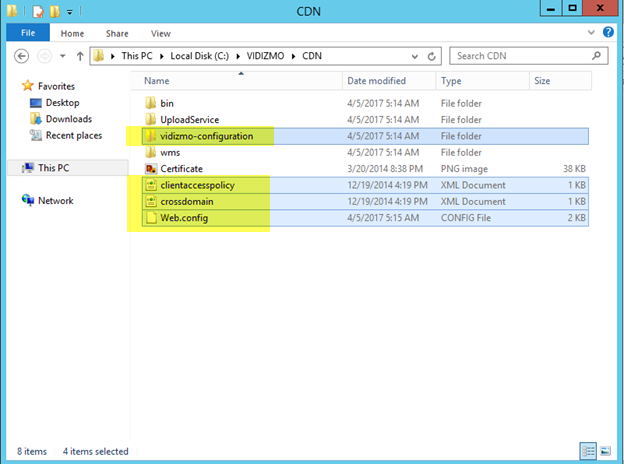
Task: Expand the ribbon with the chevron
Action: point(595,33)
